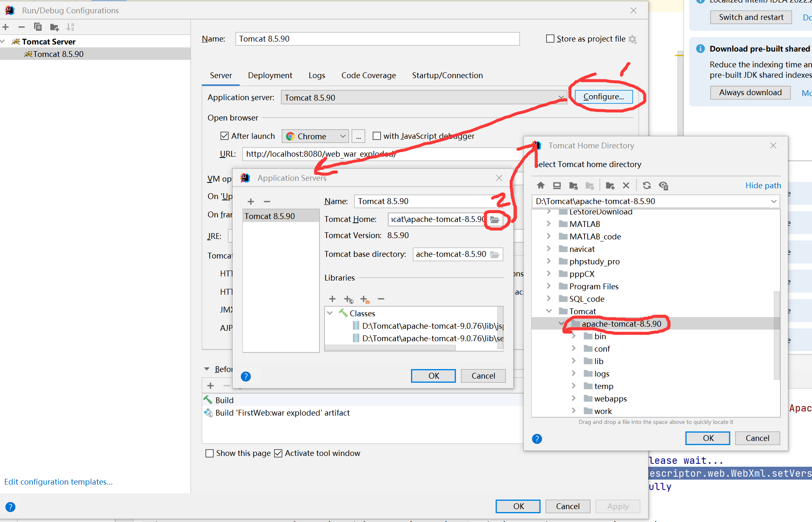Copy configuration icon in Run/Debug toolbar
Viewport: 812px width, 522px height.
click(x=38, y=27)
